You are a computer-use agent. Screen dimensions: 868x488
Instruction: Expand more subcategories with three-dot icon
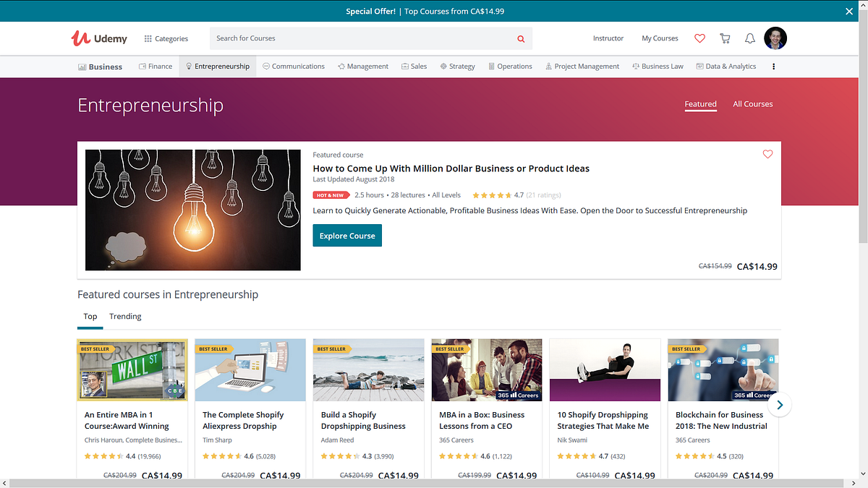(774, 67)
